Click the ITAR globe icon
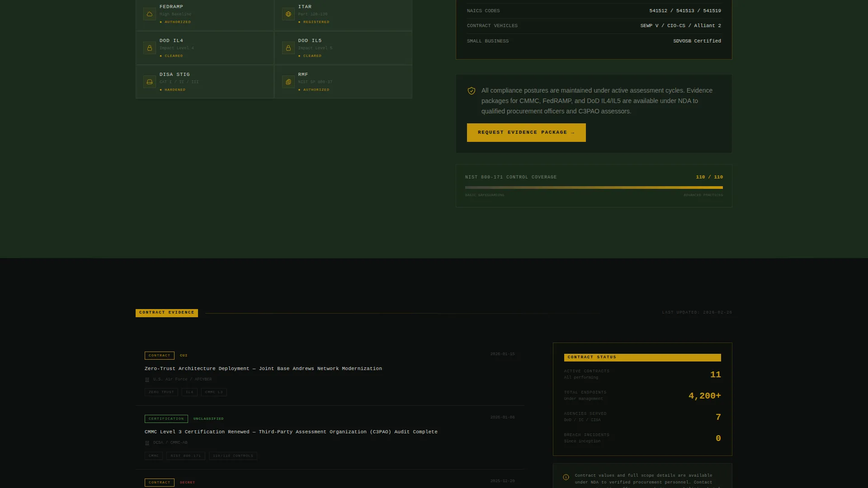 pos(288,14)
